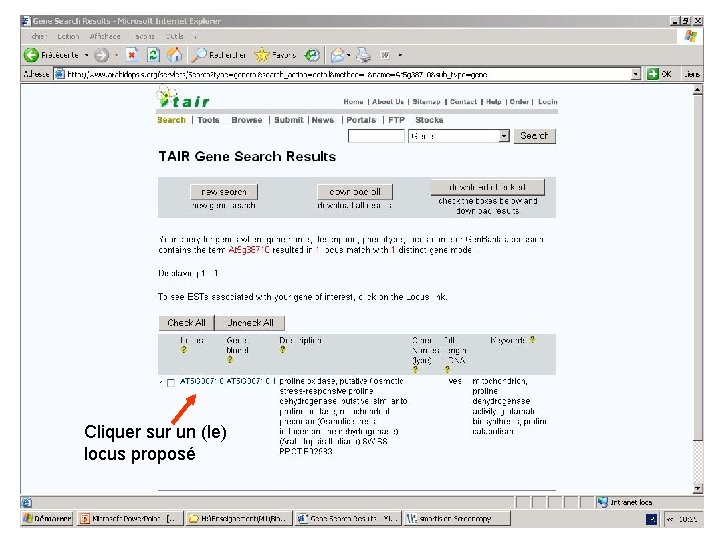Click the download checked button

click(x=488, y=187)
